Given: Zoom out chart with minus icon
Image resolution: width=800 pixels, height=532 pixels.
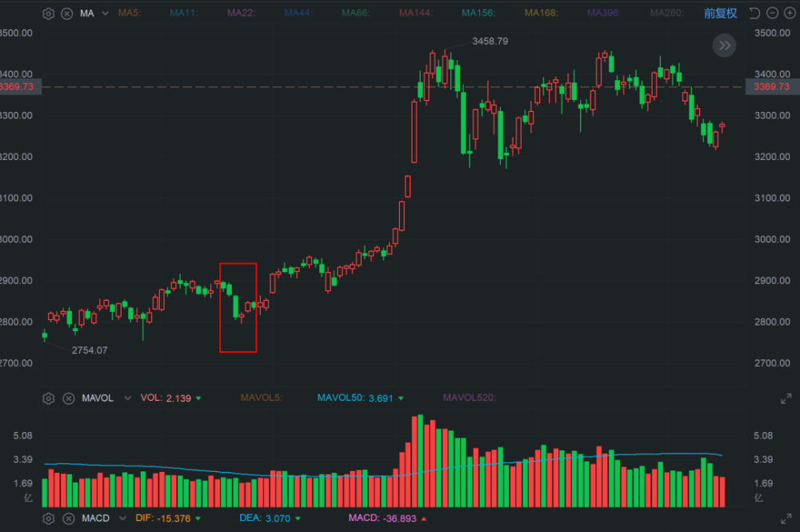Looking at the screenshot, I should pos(771,14).
